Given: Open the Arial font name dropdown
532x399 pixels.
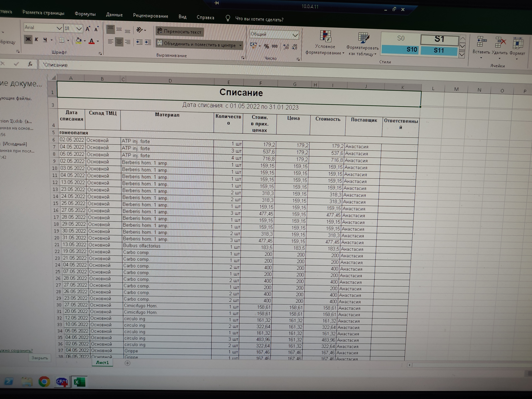Looking at the screenshot, I should tap(59, 28).
